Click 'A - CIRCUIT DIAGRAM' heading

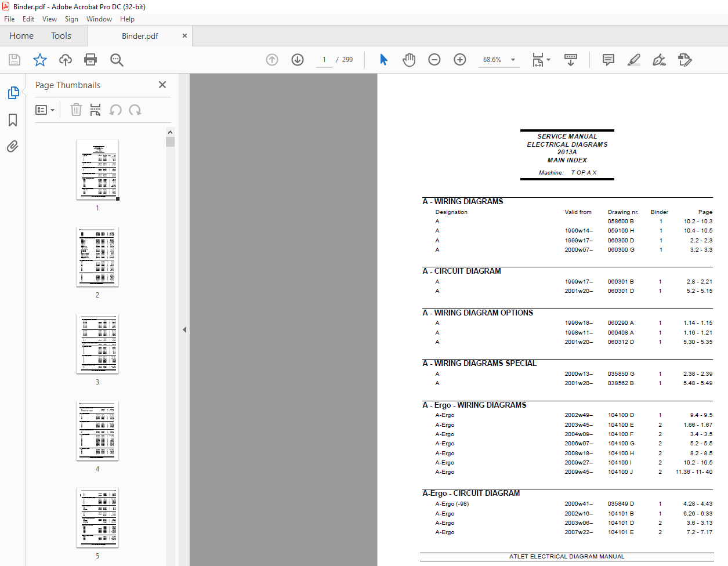462,271
